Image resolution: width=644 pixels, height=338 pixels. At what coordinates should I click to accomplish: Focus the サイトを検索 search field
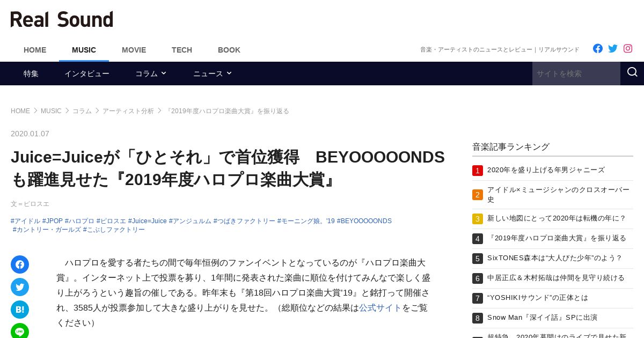point(576,74)
